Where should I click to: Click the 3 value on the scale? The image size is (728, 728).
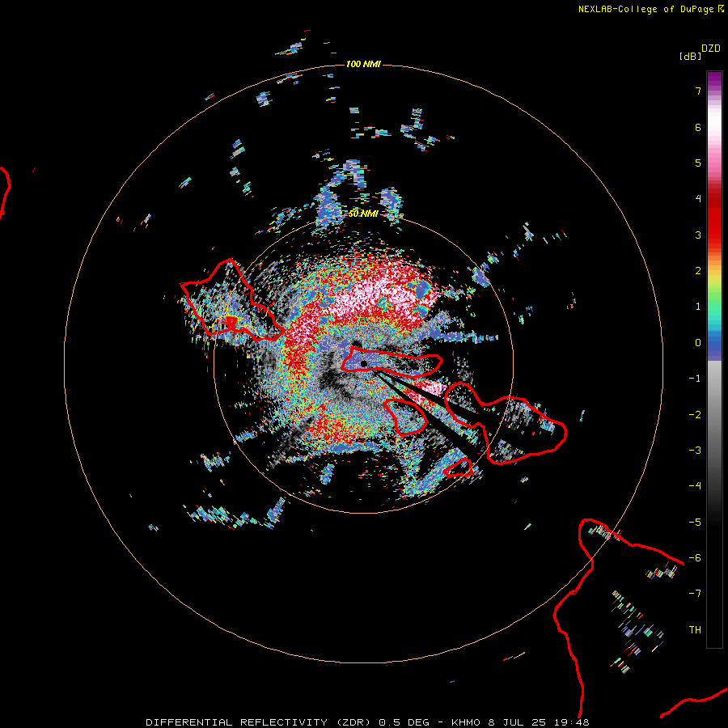click(x=698, y=235)
